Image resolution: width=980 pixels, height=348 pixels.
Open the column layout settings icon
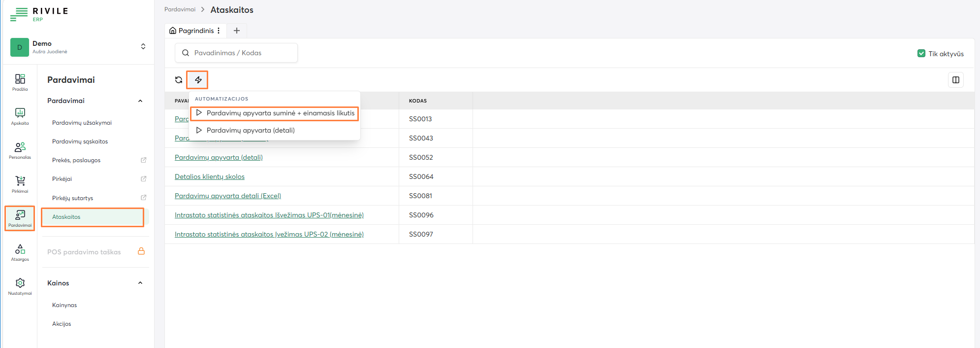click(x=955, y=80)
